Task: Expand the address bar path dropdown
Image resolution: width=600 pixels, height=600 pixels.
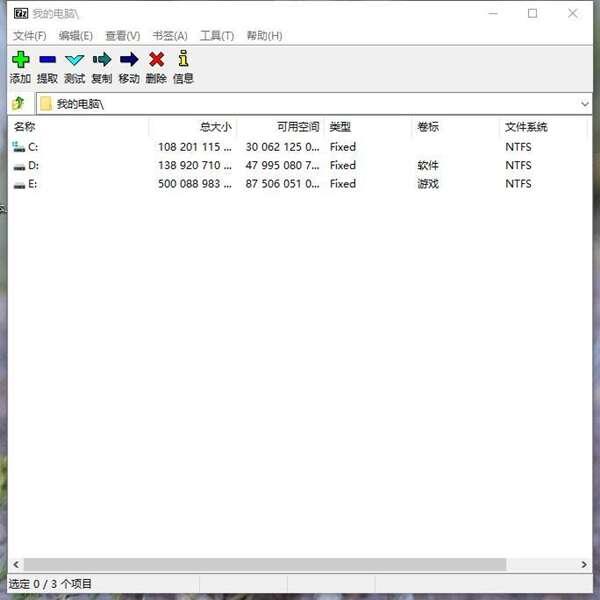Action: pyautogui.click(x=584, y=104)
